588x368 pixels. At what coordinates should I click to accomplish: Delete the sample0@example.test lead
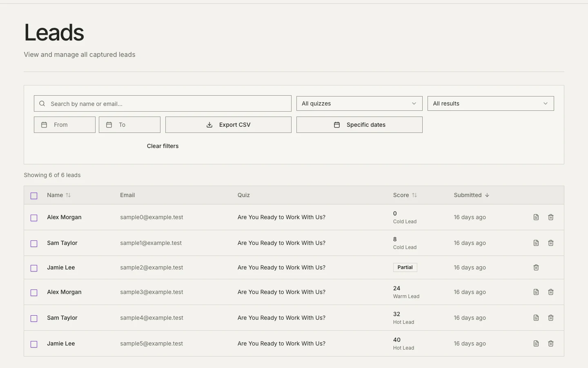click(551, 217)
